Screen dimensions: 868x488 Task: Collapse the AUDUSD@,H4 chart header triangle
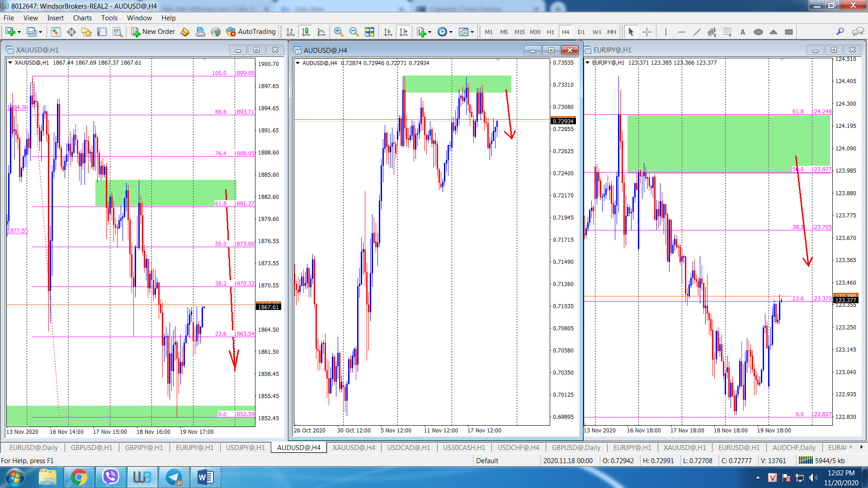click(297, 63)
